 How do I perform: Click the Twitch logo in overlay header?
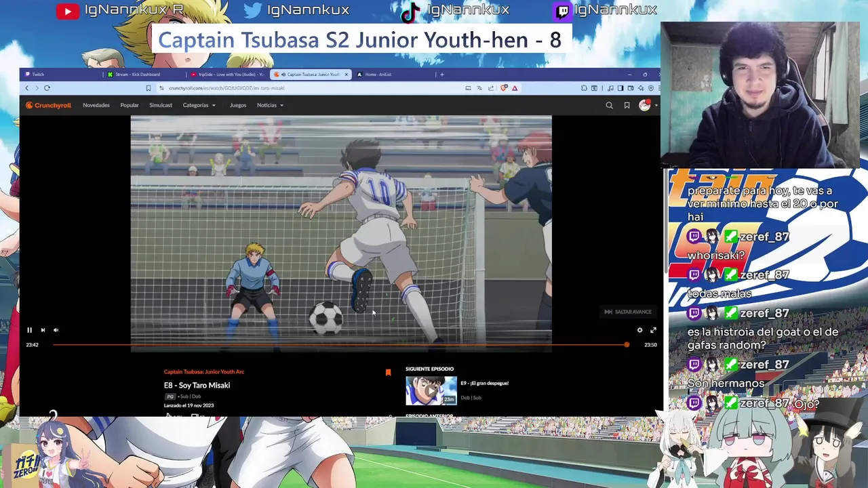pos(563,12)
